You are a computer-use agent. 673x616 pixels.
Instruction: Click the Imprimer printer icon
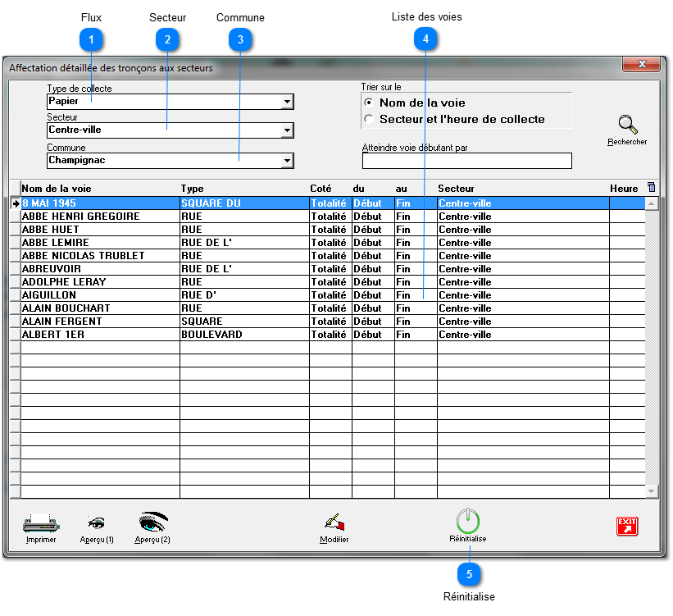click(40, 523)
